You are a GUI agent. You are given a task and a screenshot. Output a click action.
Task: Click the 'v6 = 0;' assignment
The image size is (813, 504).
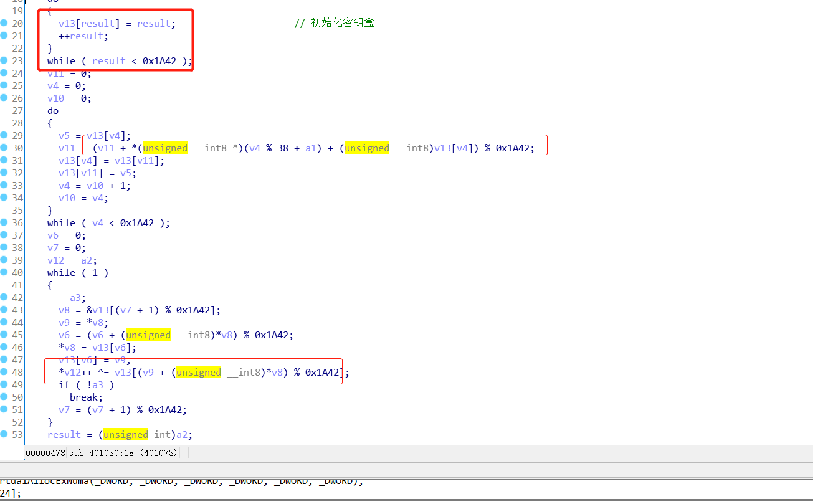coord(67,235)
